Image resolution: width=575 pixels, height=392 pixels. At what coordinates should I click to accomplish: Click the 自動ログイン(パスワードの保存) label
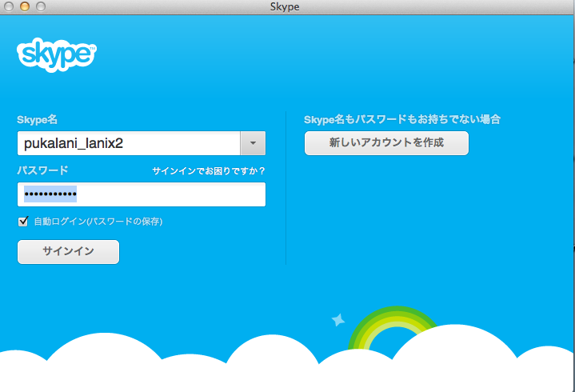(x=98, y=222)
